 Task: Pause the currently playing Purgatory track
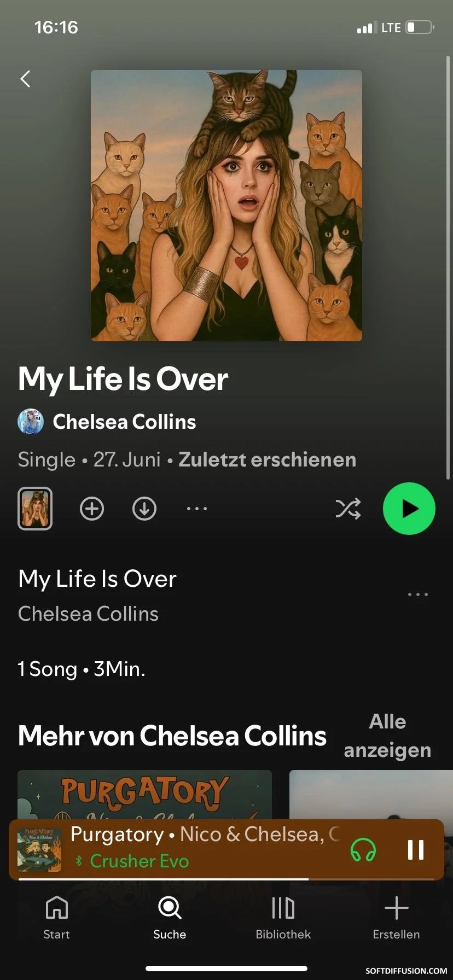(x=416, y=849)
